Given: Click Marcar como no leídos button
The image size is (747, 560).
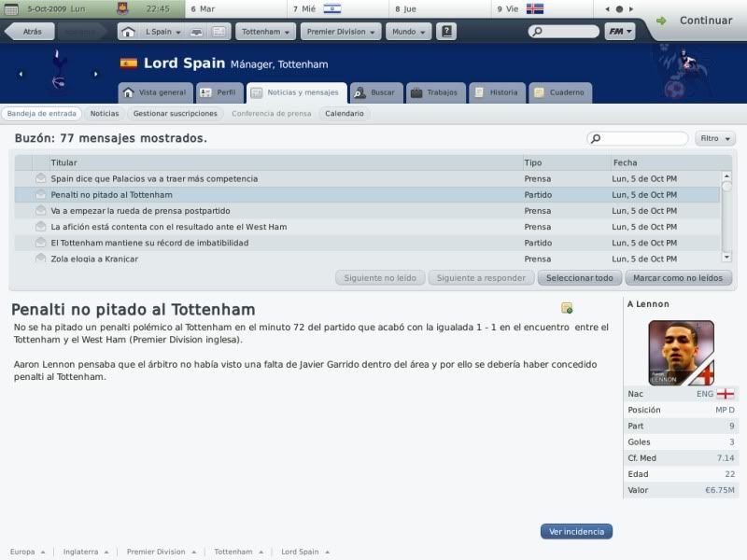Looking at the screenshot, I should pyautogui.click(x=678, y=277).
